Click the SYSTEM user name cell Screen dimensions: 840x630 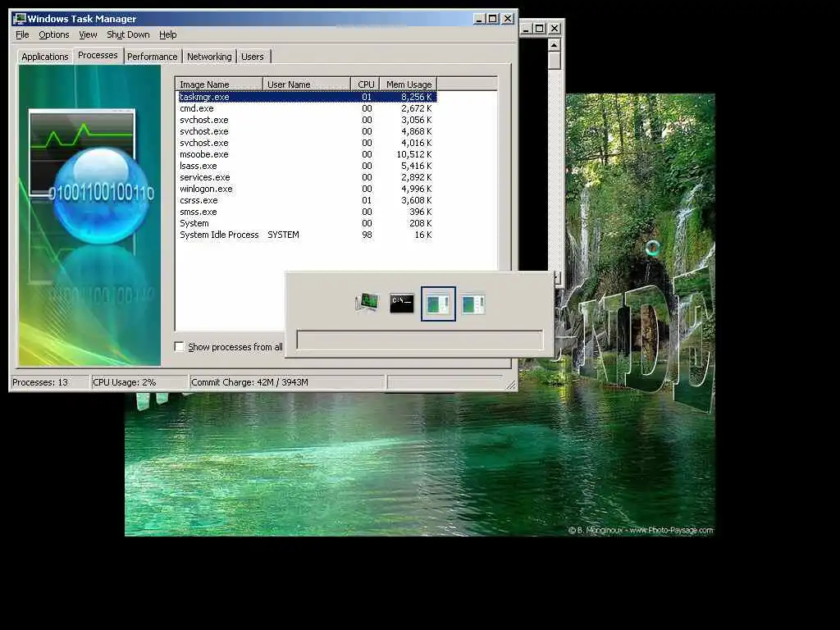tap(283, 235)
